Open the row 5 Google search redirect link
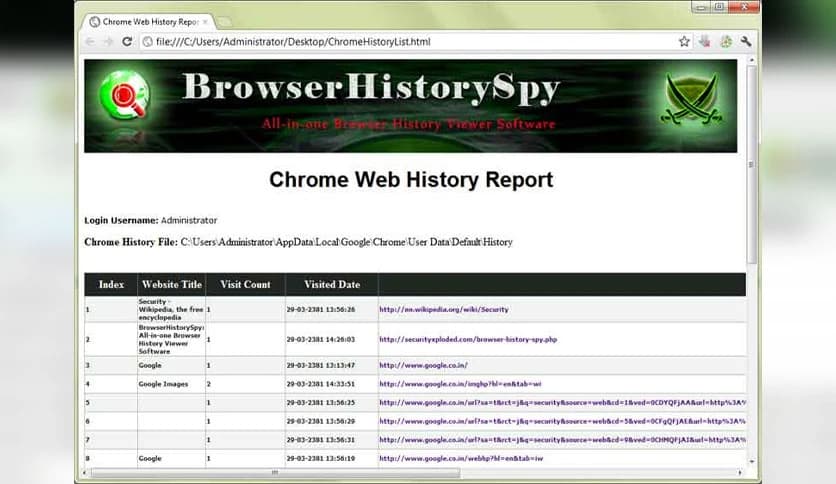 (562, 402)
